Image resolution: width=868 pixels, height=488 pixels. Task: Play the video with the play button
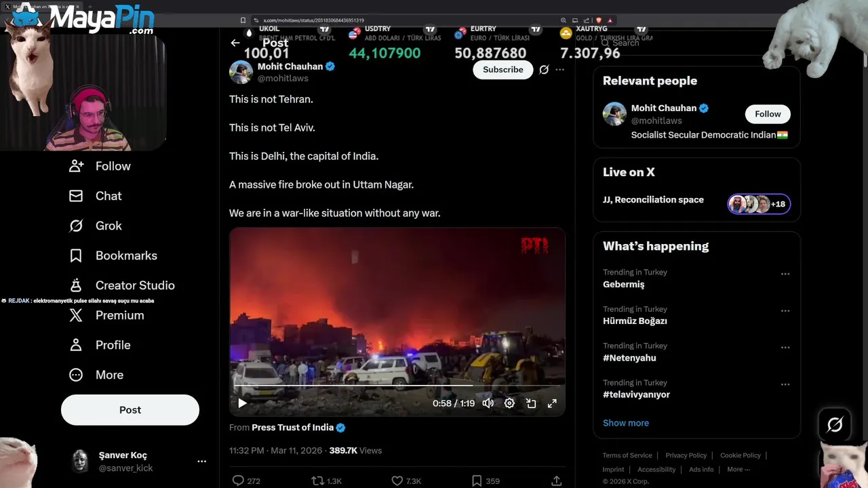[242, 403]
